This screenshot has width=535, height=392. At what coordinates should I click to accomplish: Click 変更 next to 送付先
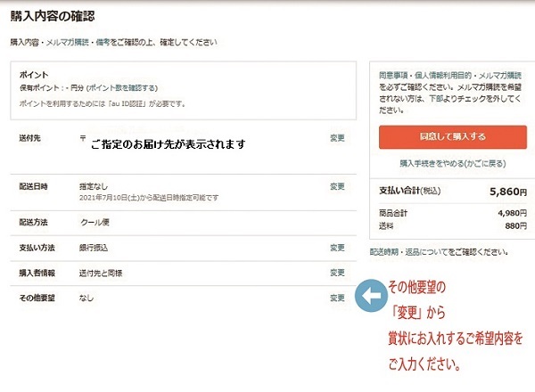point(337,138)
